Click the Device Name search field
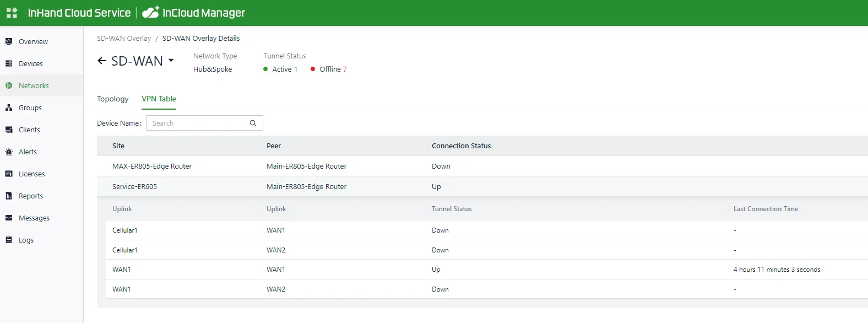 tap(204, 123)
